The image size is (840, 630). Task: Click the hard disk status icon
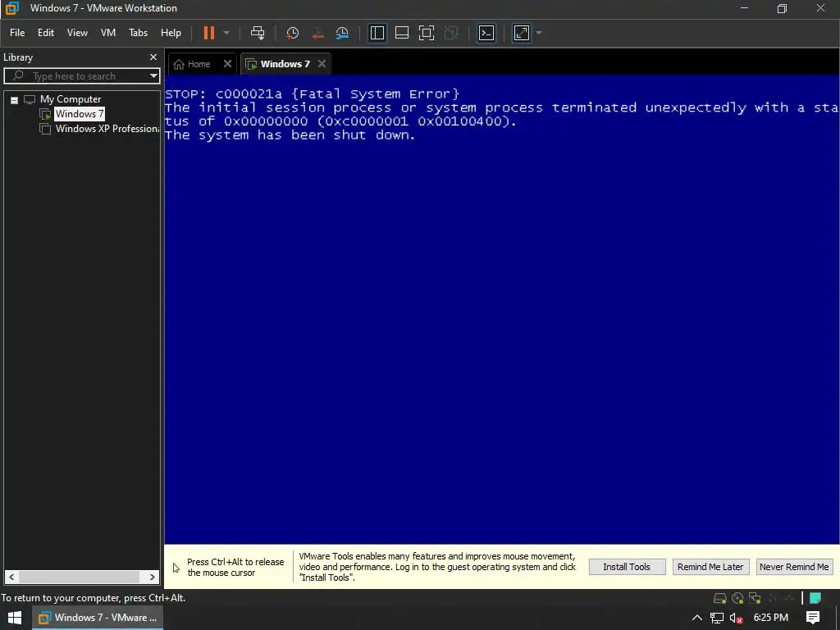click(x=720, y=598)
